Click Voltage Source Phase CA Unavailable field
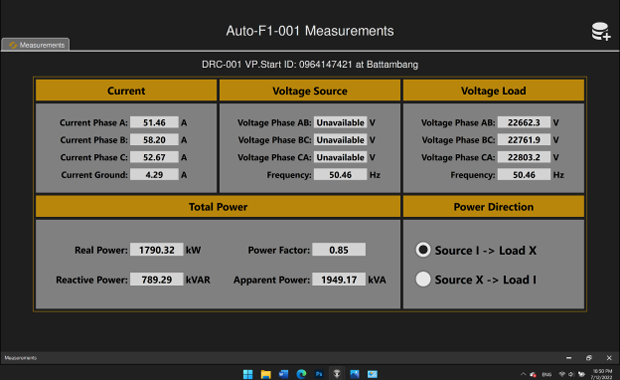Image resolution: width=620 pixels, height=380 pixels. pos(340,157)
